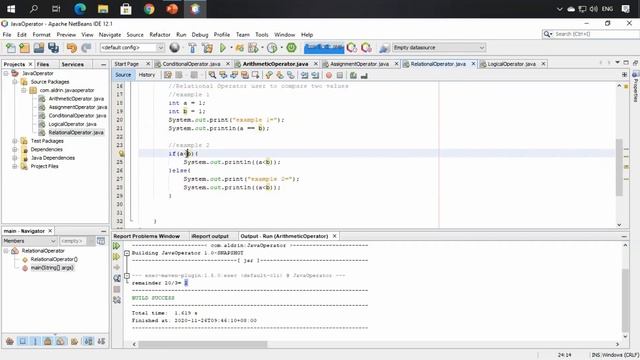Viewport: 640px width, 360px height.
Task: Click the editor vertical scrollbar thumb
Action: [619, 167]
